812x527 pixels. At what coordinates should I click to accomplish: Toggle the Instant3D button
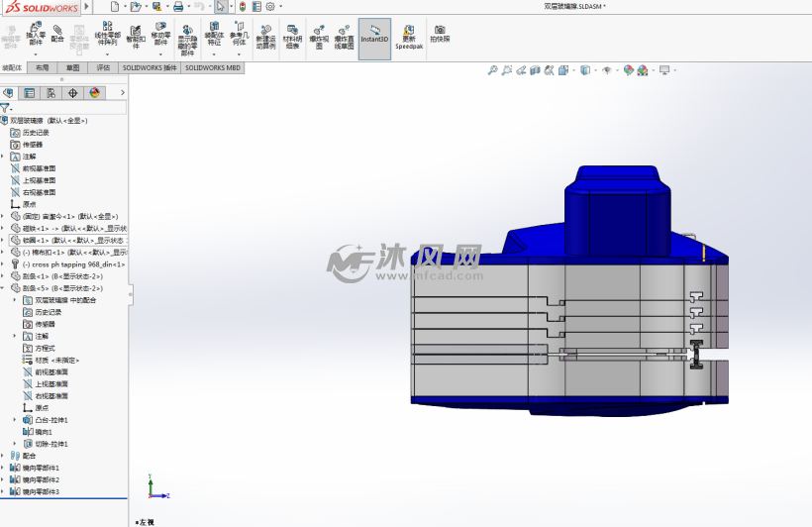[x=374, y=39]
